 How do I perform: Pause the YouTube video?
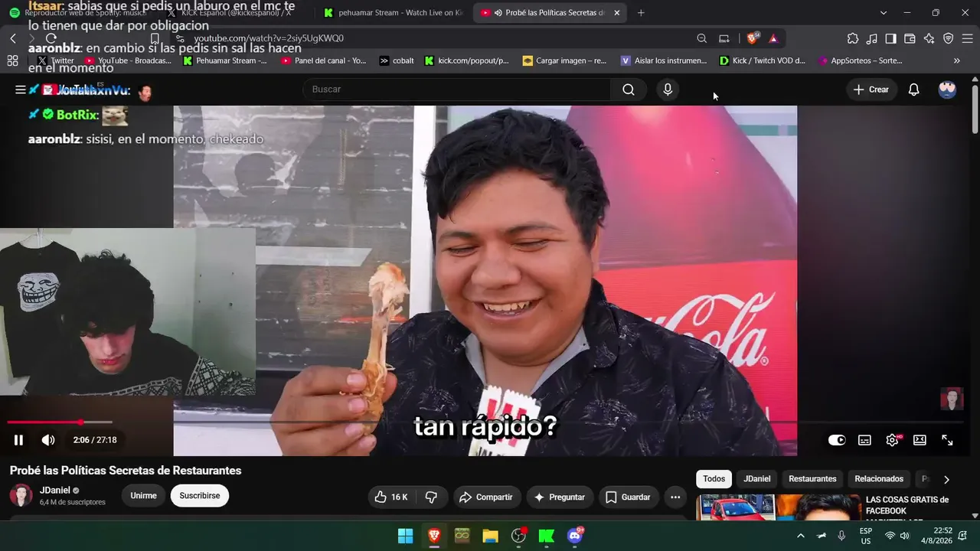(x=18, y=440)
